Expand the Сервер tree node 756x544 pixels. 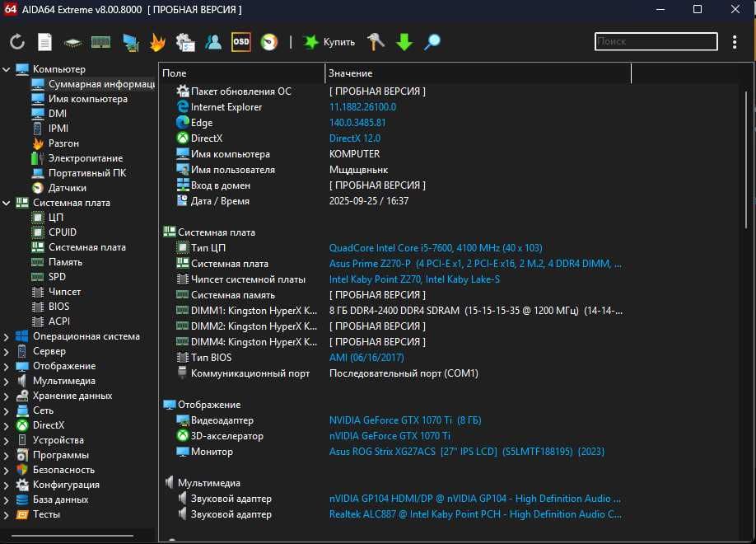[7, 352]
